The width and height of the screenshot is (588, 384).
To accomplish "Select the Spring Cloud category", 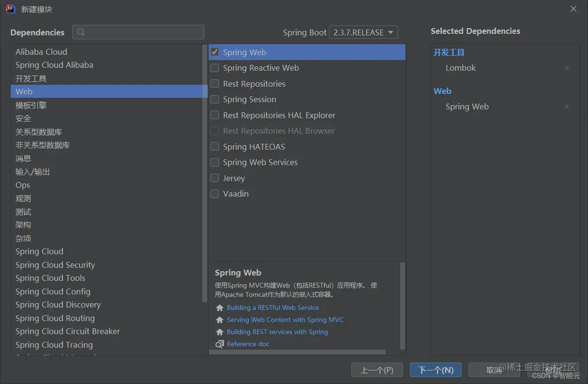I will 106,251.
